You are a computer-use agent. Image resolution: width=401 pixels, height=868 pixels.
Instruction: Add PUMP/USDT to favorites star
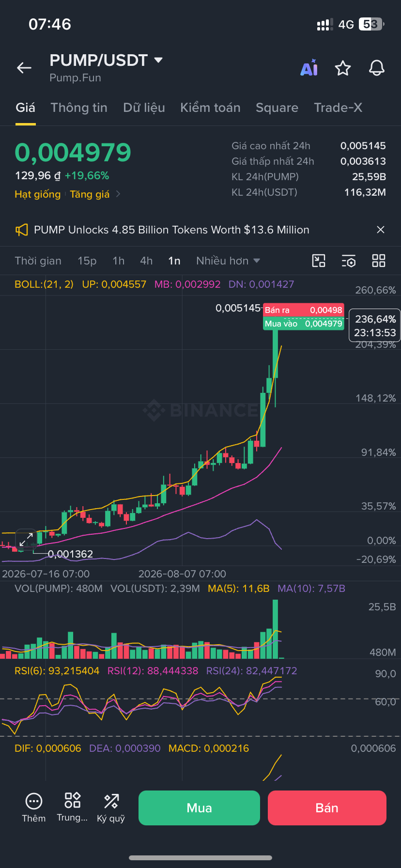pos(343,68)
